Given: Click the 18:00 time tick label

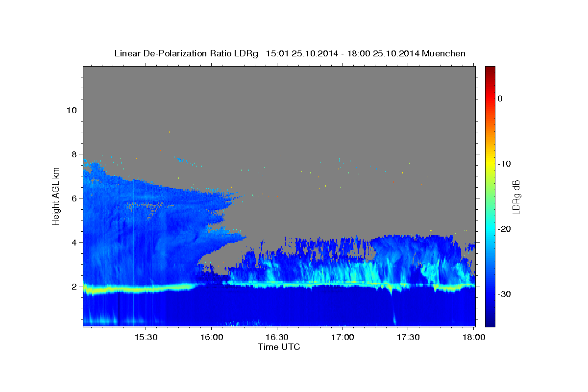Looking at the screenshot, I should tap(473, 338).
